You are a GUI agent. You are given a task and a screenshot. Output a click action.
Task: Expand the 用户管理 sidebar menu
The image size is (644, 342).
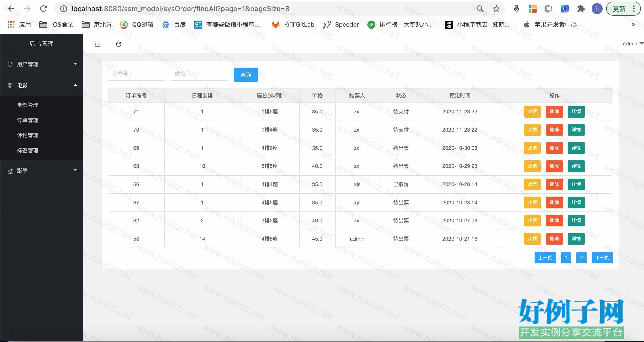coord(42,64)
